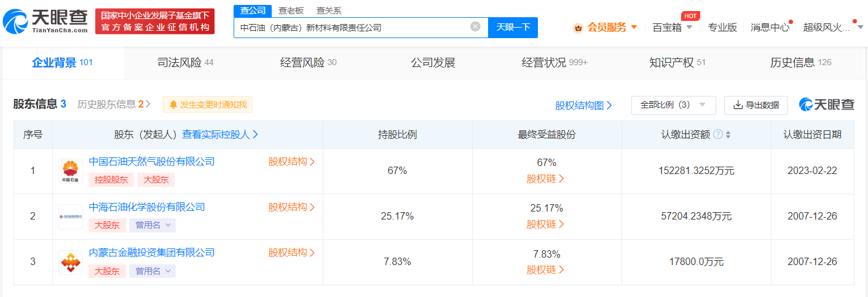Open 股权结构图 link
Image resolution: width=868 pixels, height=297 pixels.
pyautogui.click(x=583, y=105)
